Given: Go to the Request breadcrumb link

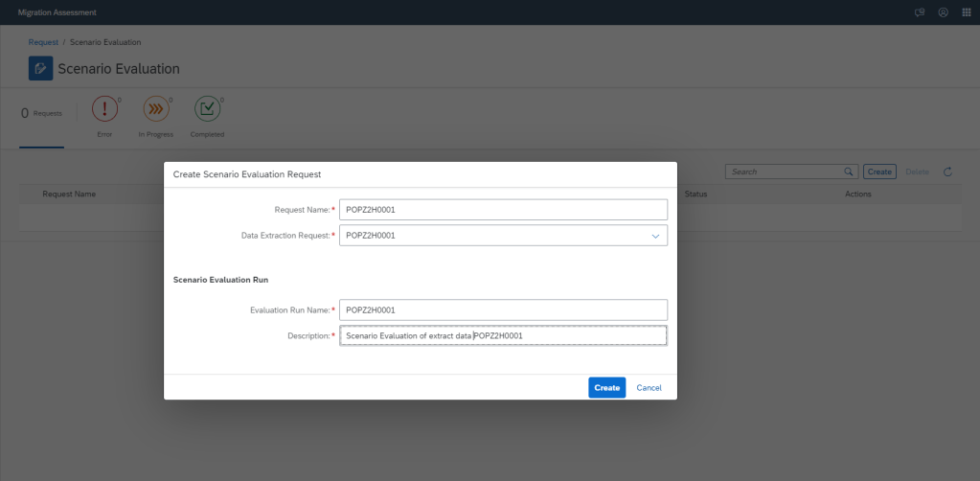Looking at the screenshot, I should (42, 42).
